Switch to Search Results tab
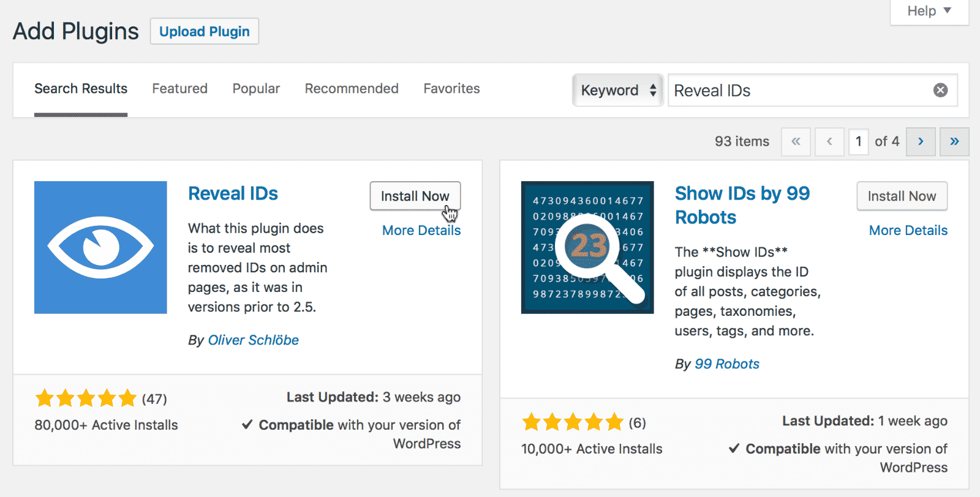The image size is (980, 497). [x=81, y=89]
